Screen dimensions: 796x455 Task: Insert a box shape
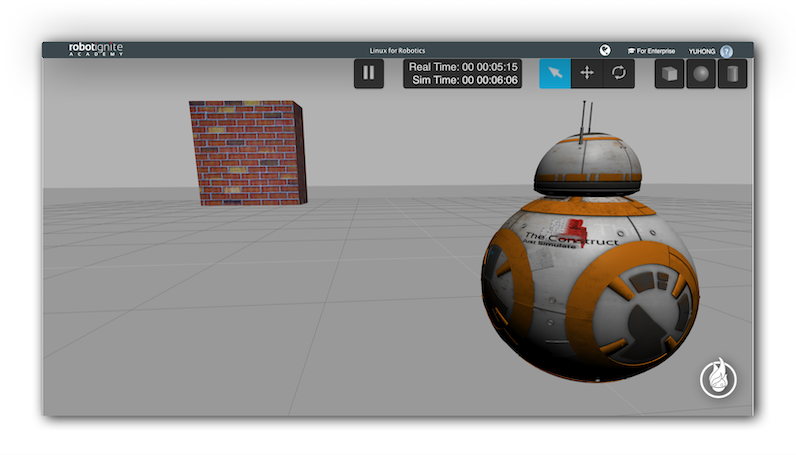tap(669, 74)
